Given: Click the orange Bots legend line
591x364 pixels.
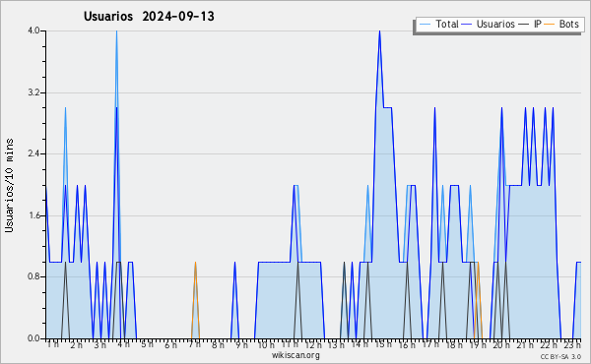Looking at the screenshot, I should coord(550,25).
